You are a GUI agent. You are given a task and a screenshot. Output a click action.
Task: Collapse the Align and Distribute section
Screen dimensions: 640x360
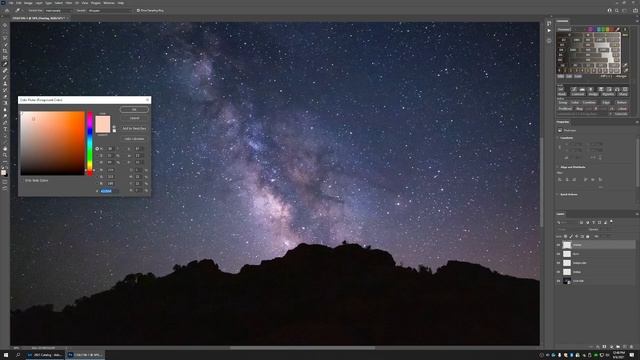click(x=558, y=167)
